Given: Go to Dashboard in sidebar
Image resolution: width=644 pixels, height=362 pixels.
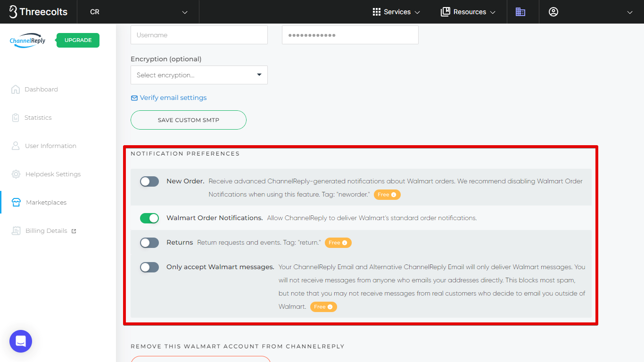Looking at the screenshot, I should click(x=41, y=89).
